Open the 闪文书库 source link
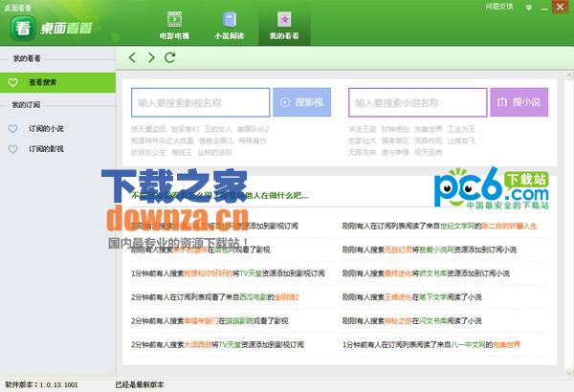Image resolution: width=574 pixels, height=392 pixels. click(433, 321)
